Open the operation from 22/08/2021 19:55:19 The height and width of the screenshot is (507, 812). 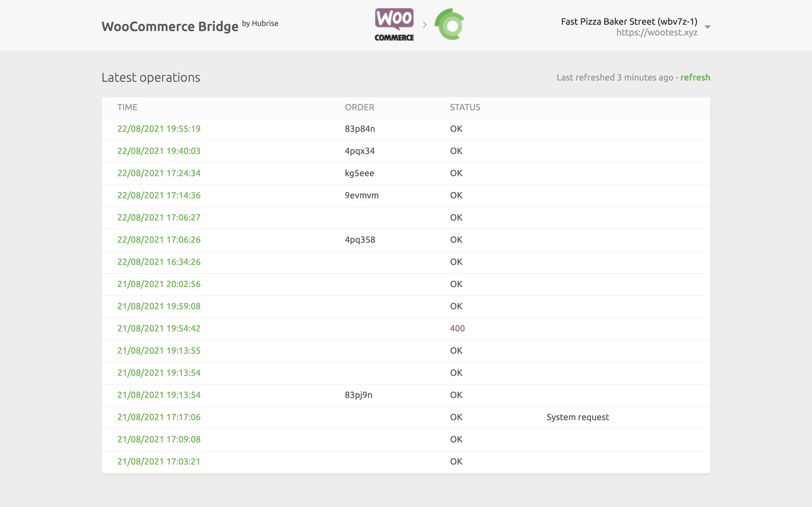[159, 129]
